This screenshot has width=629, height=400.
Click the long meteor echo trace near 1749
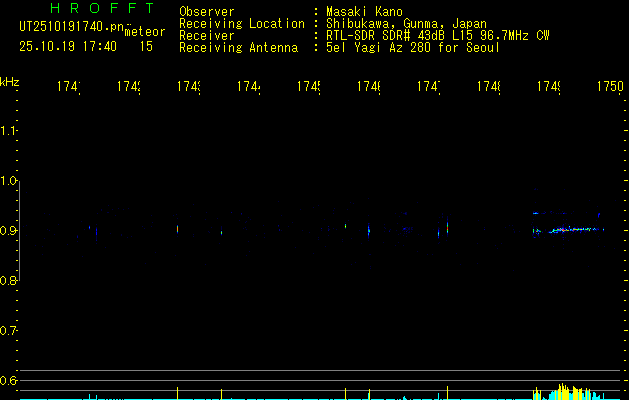click(577, 230)
